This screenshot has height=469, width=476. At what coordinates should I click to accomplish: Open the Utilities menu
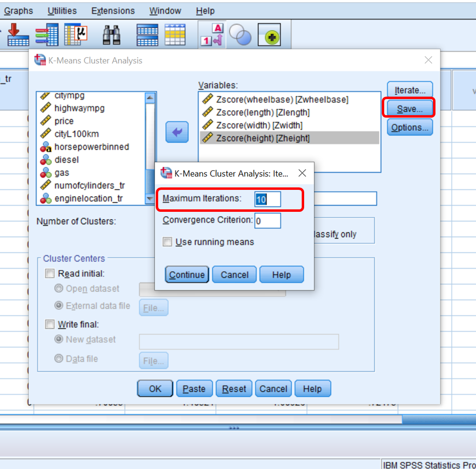click(62, 11)
